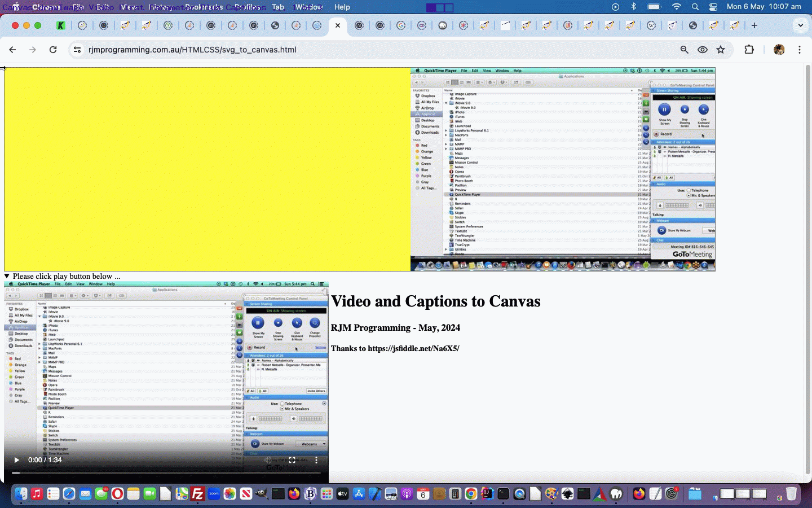Click the Wi-Fi status icon
The width and height of the screenshot is (812, 508).
(x=677, y=7)
